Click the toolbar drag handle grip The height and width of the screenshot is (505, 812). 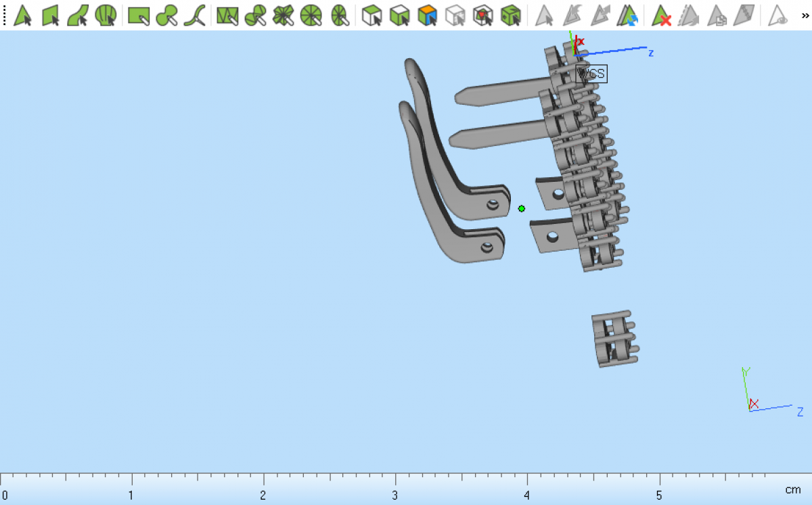[x=5, y=15]
